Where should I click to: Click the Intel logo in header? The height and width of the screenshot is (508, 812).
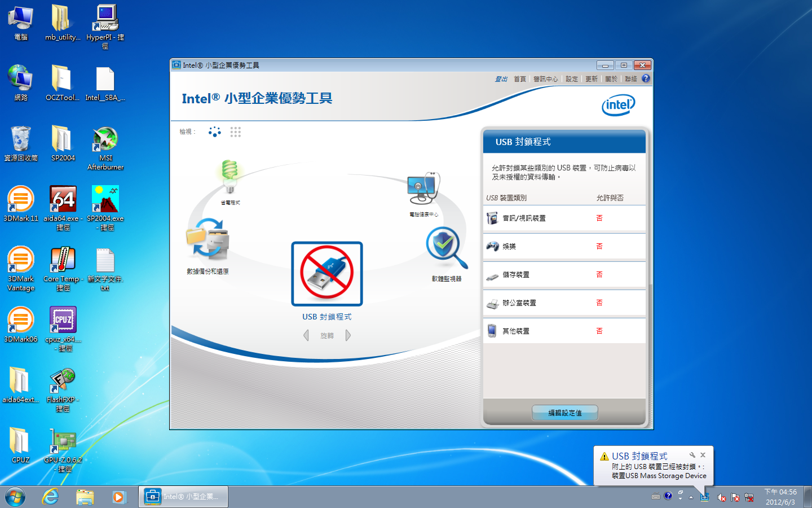coord(619,104)
